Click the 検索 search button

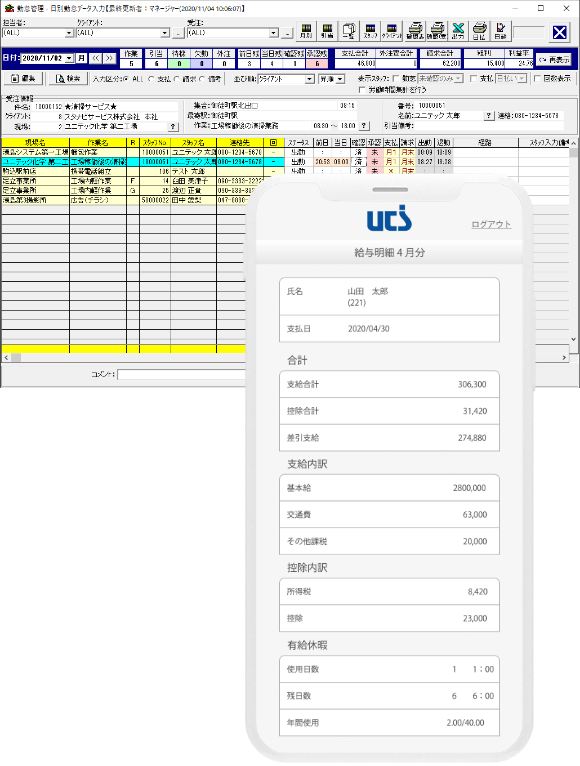click(68, 78)
